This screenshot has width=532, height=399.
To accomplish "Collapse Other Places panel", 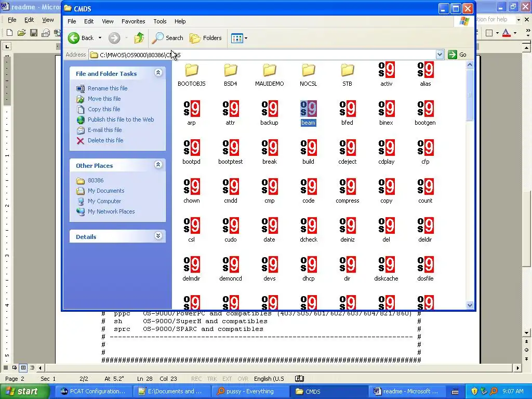I will pyautogui.click(x=158, y=165).
